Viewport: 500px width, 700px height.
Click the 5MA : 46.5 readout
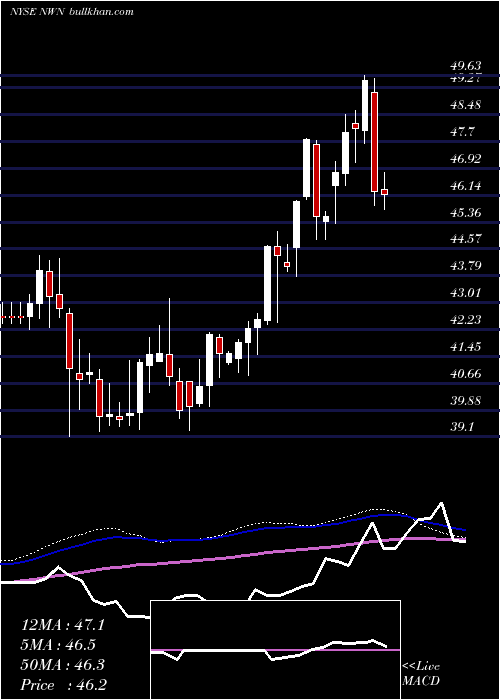[x=58, y=645]
